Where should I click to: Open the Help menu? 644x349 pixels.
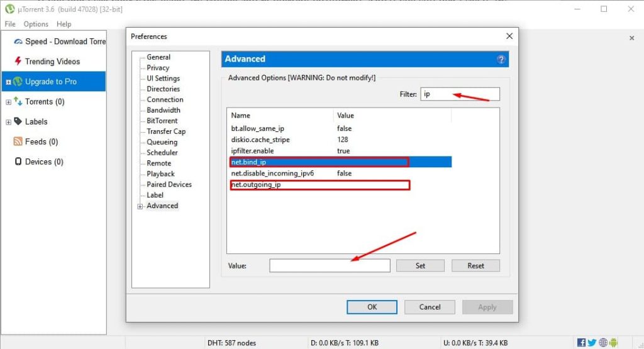pos(64,24)
